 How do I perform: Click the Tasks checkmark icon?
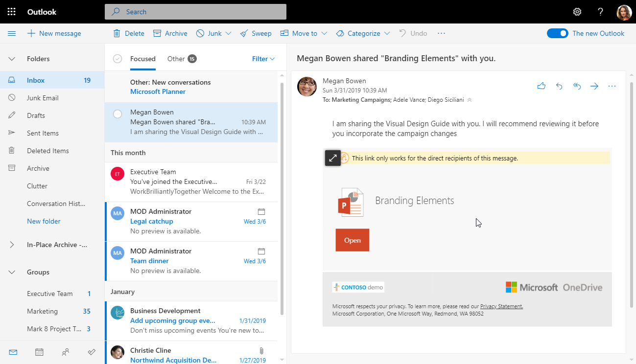pyautogui.click(x=92, y=352)
